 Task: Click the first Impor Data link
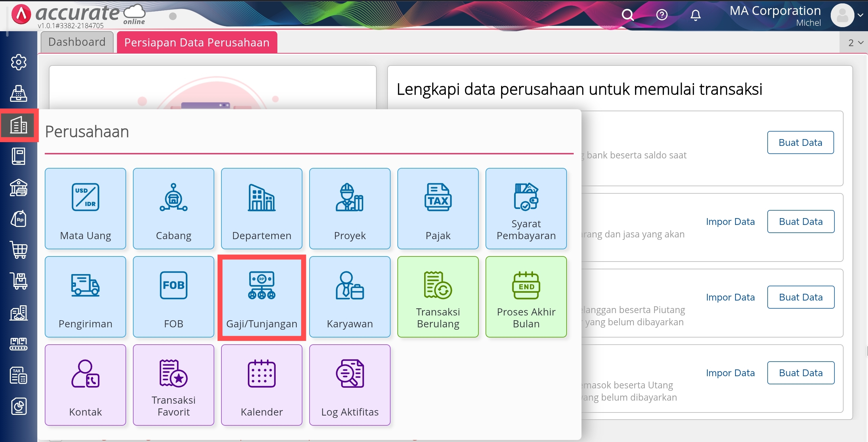coord(730,222)
